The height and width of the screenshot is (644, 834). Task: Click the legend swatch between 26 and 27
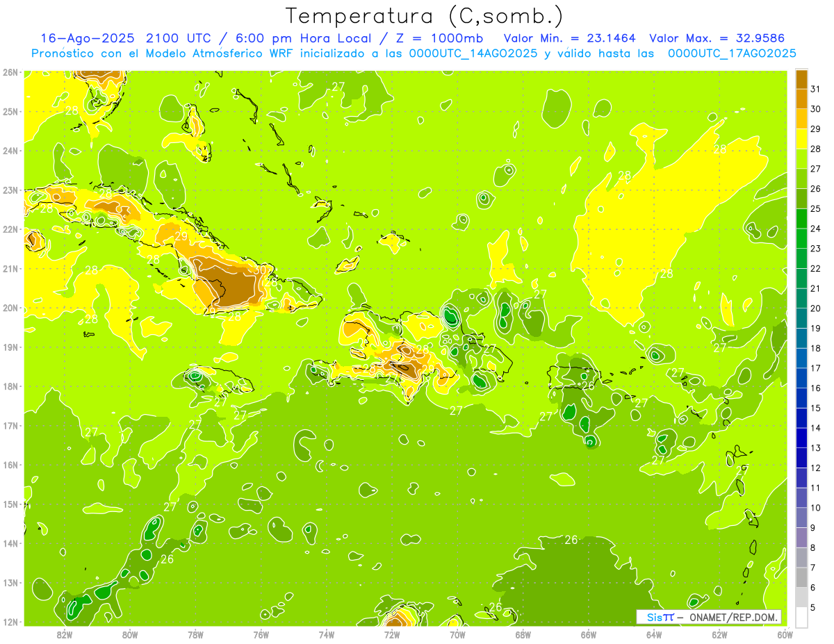click(801, 178)
